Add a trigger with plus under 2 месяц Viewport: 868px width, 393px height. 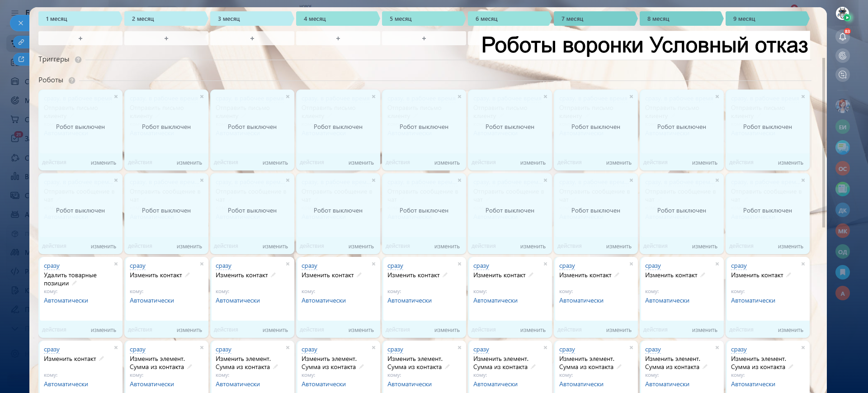coord(166,38)
